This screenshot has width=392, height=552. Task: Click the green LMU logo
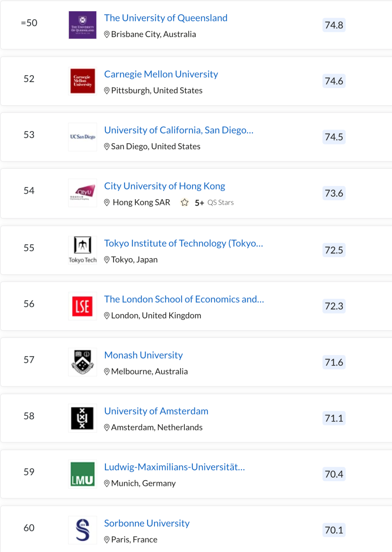click(82, 474)
